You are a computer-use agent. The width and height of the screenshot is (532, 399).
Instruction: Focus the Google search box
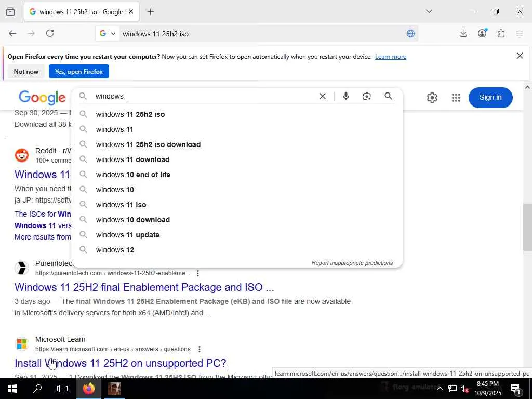pyautogui.click(x=204, y=96)
